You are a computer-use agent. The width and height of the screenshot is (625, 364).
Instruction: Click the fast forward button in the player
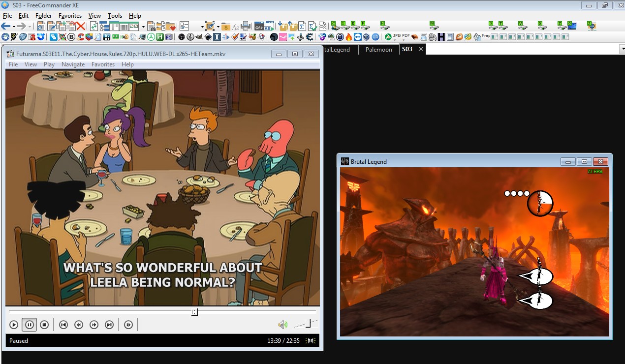tap(94, 325)
